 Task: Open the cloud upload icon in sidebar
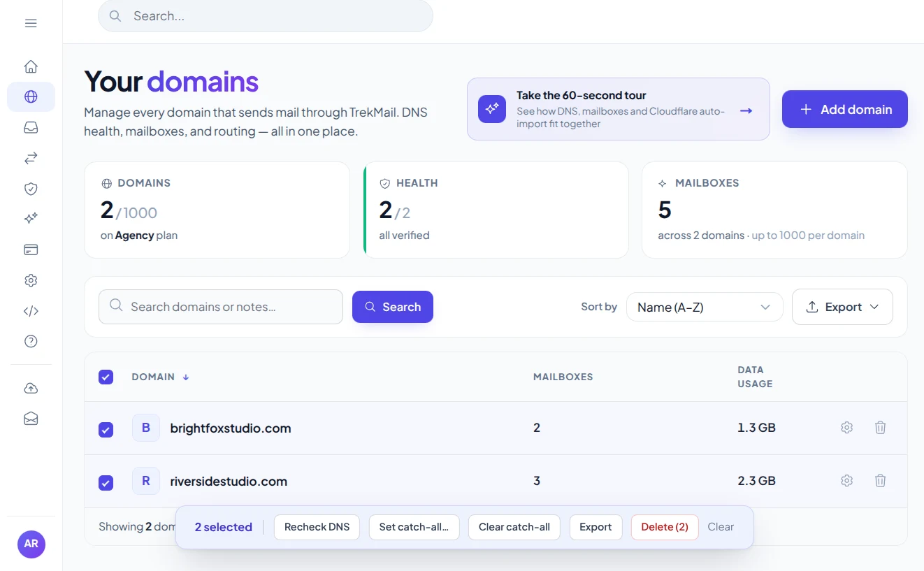coord(31,388)
